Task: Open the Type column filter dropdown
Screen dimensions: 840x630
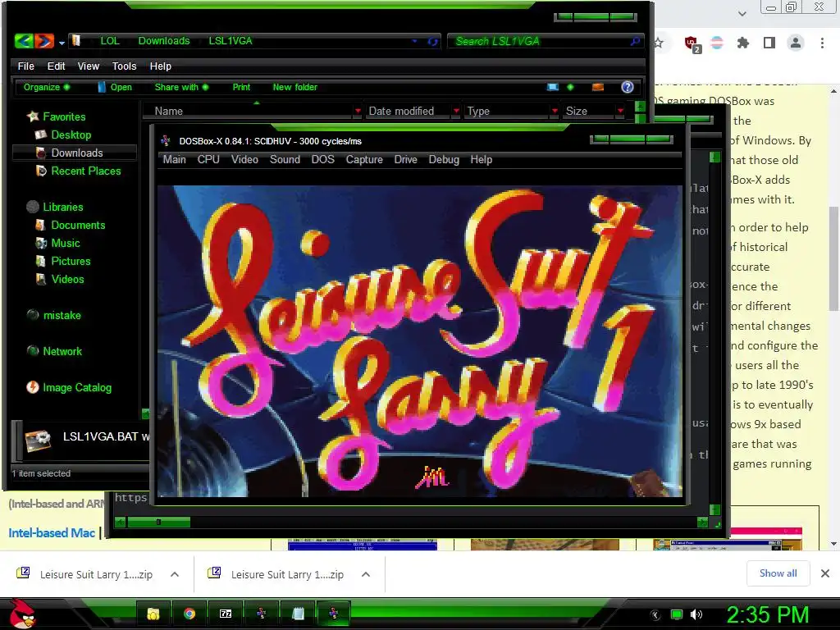Action: tap(555, 111)
